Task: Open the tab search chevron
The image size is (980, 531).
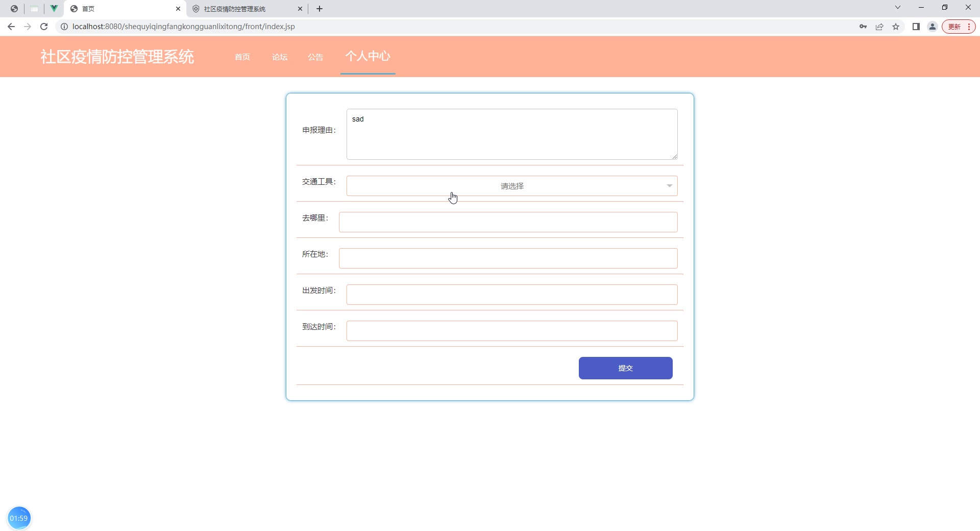Action: (898, 7)
